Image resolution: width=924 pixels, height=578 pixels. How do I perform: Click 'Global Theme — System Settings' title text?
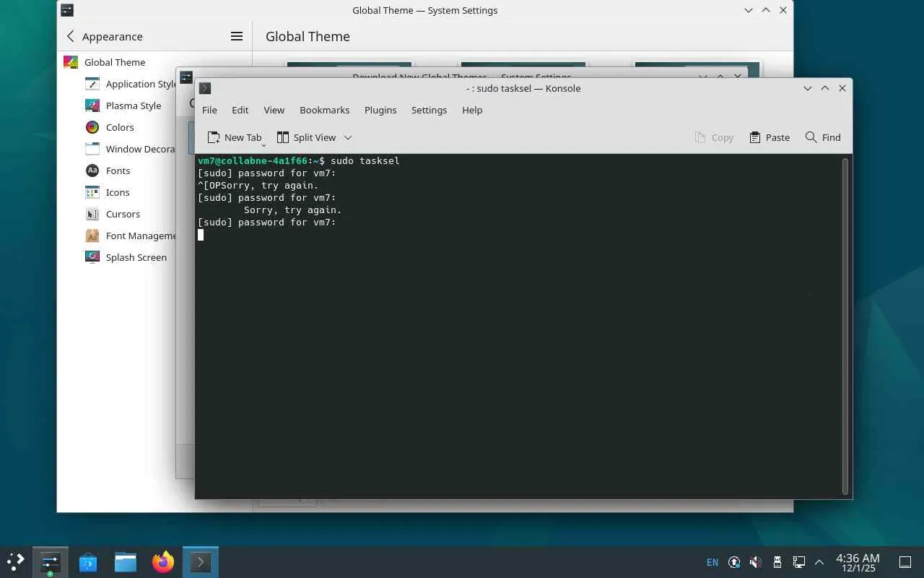[x=425, y=10]
